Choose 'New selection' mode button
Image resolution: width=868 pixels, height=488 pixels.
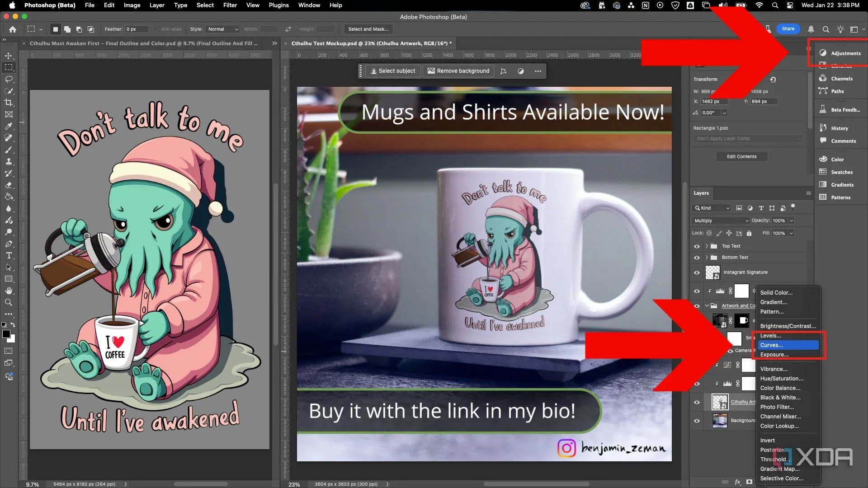click(x=55, y=29)
